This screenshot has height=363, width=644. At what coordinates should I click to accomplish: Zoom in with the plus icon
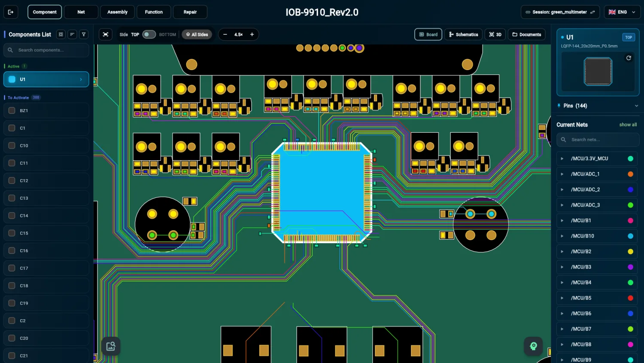[252, 34]
